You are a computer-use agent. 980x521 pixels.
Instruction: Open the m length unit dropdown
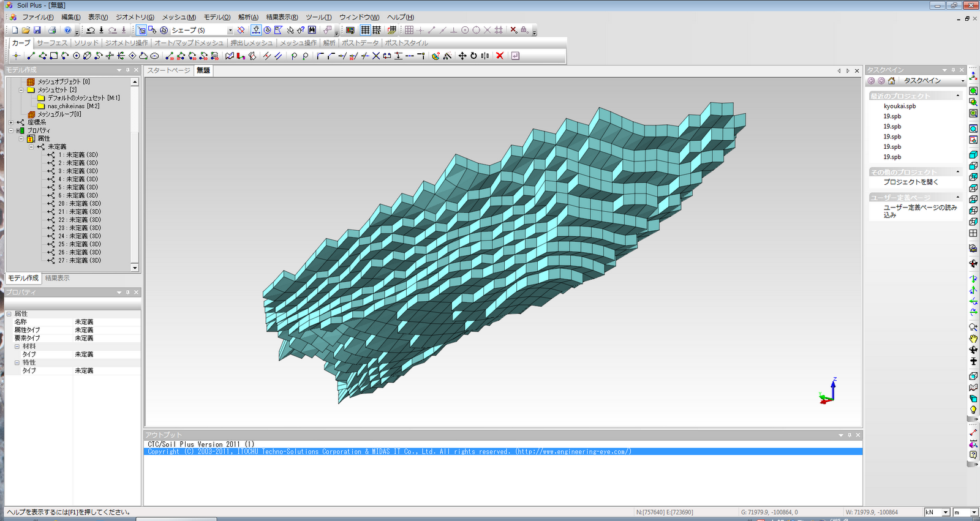pos(973,512)
